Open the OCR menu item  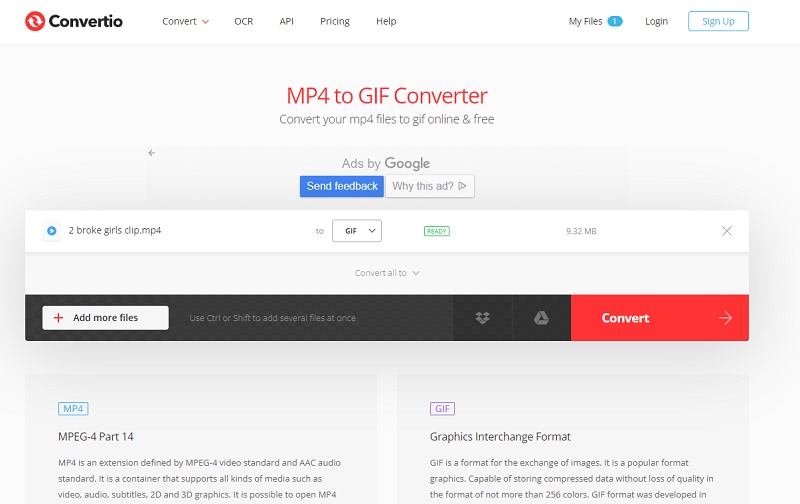pyautogui.click(x=243, y=21)
